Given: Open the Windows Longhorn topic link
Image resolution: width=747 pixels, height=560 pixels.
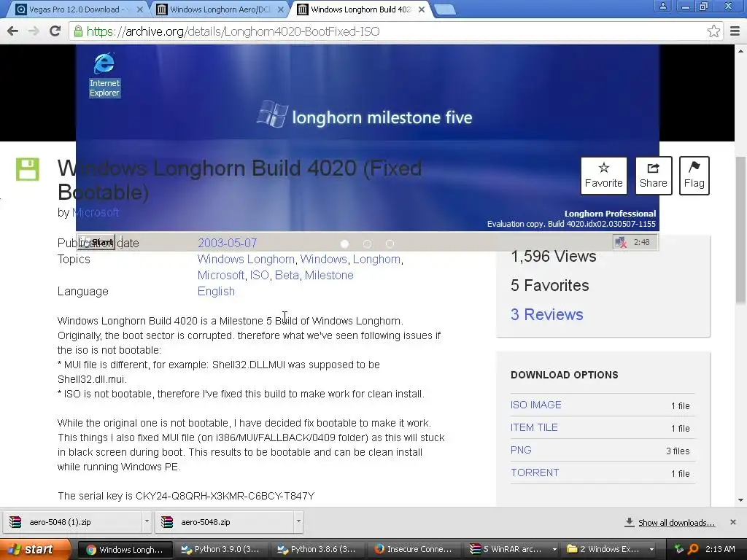Looking at the screenshot, I should pos(246,259).
